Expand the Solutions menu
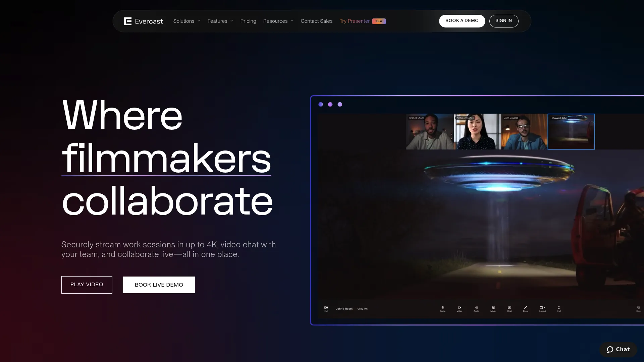 point(186,21)
